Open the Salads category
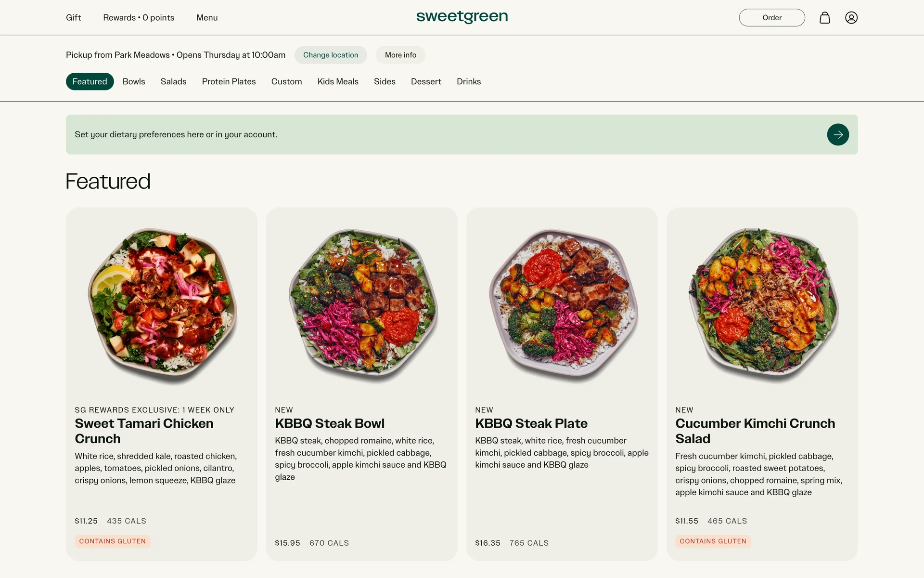The width and height of the screenshot is (924, 578). [173, 81]
